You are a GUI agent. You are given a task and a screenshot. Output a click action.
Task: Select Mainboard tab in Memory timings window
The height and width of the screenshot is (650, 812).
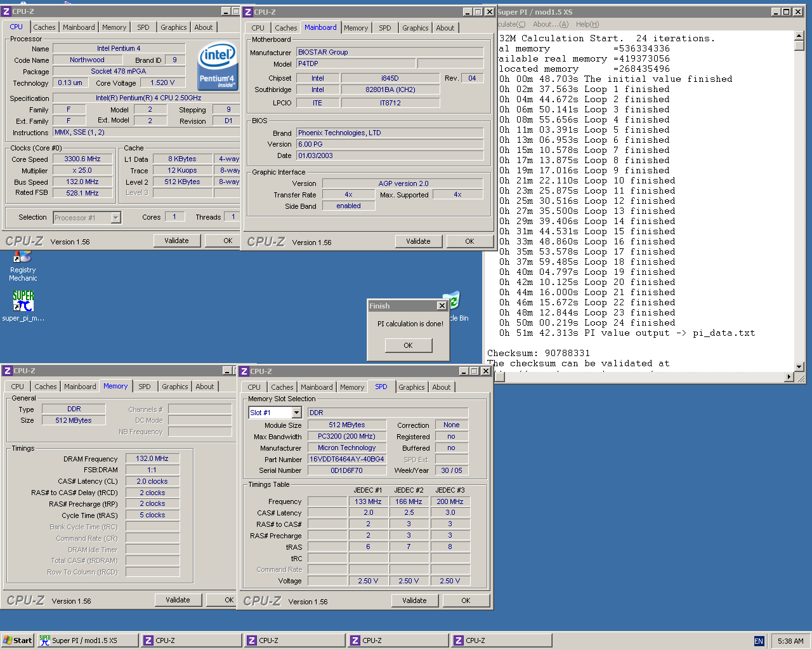point(80,387)
